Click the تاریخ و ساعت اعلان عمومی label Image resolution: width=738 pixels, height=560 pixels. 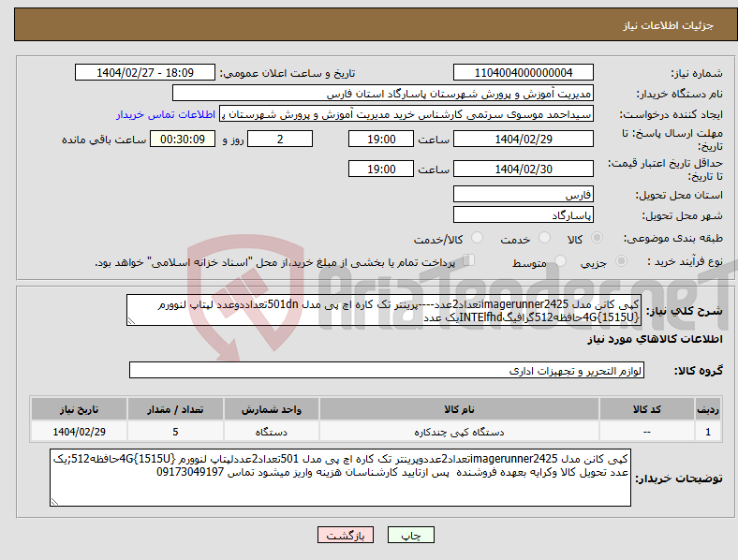coord(288,73)
